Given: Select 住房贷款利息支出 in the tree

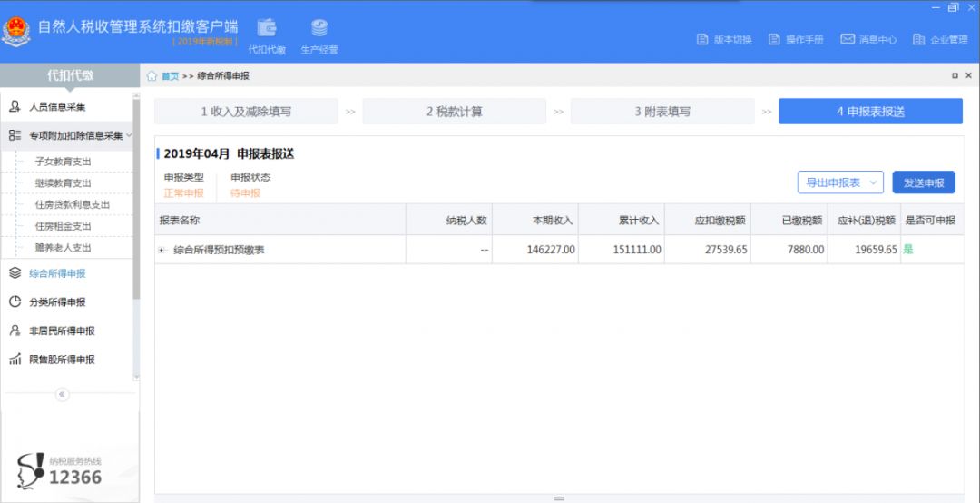Looking at the screenshot, I should 73,204.
